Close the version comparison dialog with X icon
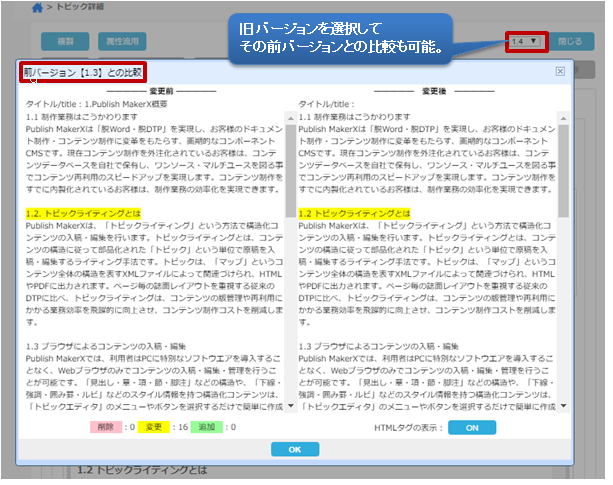Screen dimensions: 613x485 [560, 72]
